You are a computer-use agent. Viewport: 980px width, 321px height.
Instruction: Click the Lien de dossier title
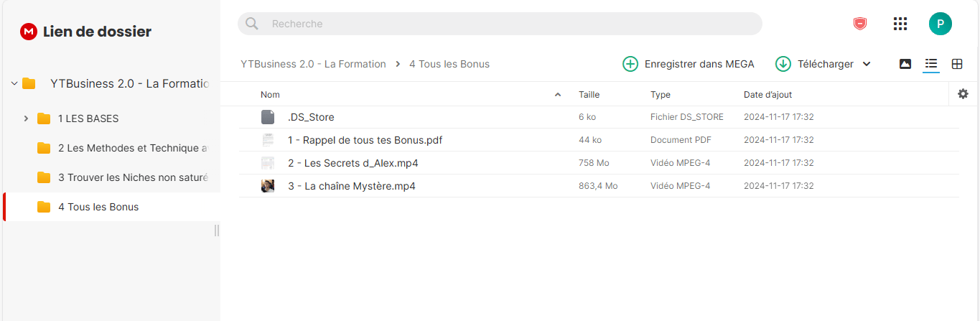[97, 32]
